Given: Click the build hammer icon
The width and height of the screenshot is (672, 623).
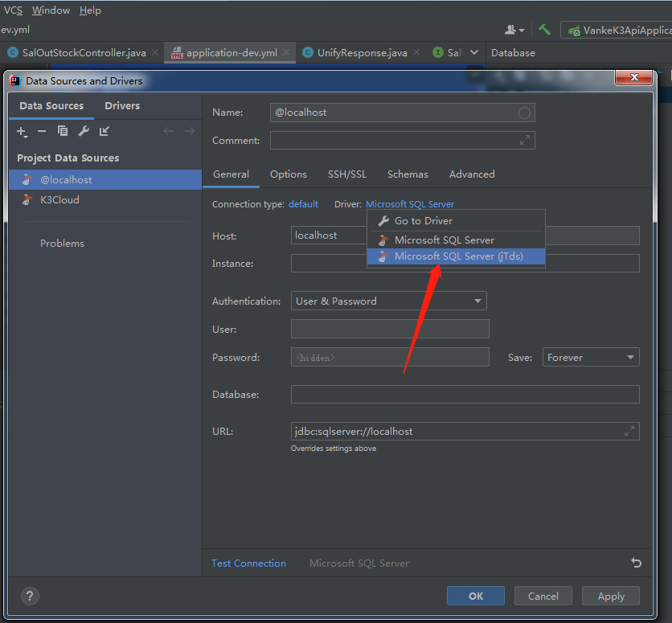Looking at the screenshot, I should 545,30.
